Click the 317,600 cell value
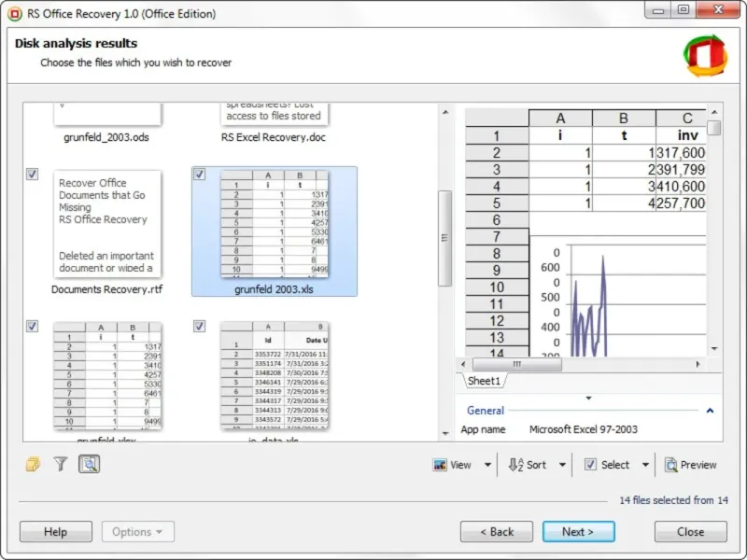Image resolution: width=747 pixels, height=560 pixels. point(682,153)
